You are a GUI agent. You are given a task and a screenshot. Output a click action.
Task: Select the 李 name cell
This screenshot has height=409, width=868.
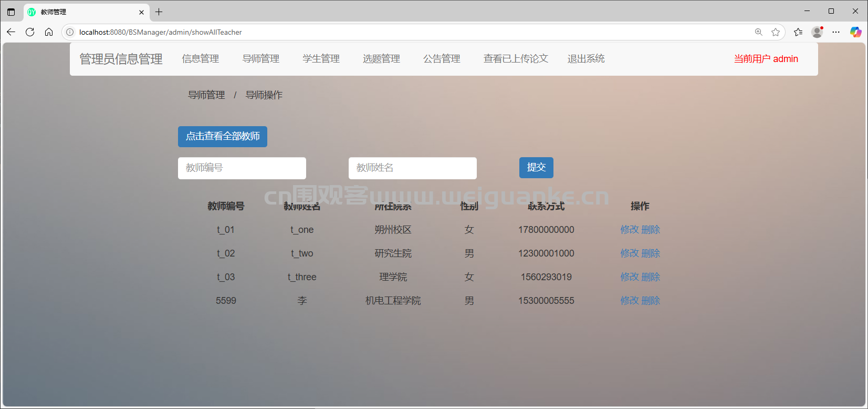(x=302, y=301)
